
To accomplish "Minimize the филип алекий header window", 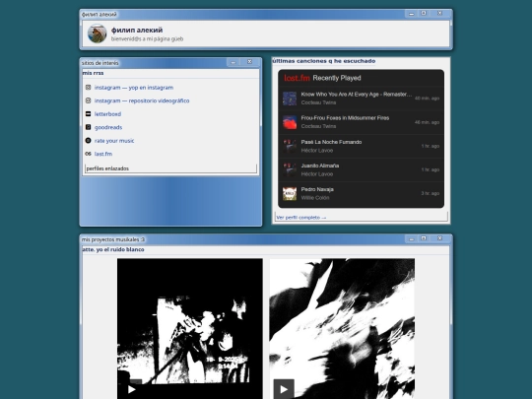I will point(411,14).
